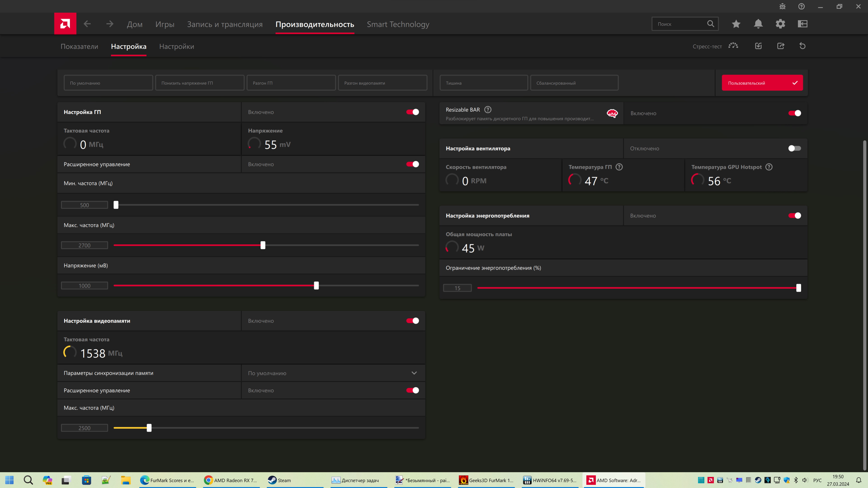Switch to the Показатели tab

coord(79,47)
